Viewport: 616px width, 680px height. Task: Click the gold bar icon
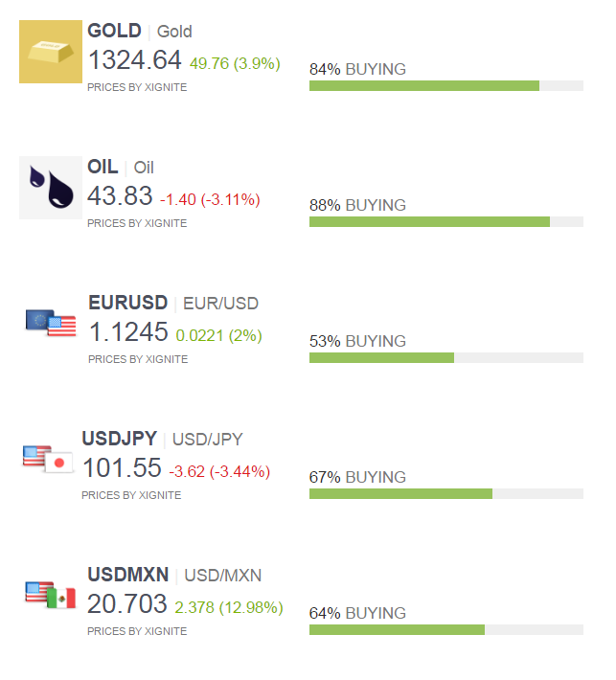[x=51, y=52]
